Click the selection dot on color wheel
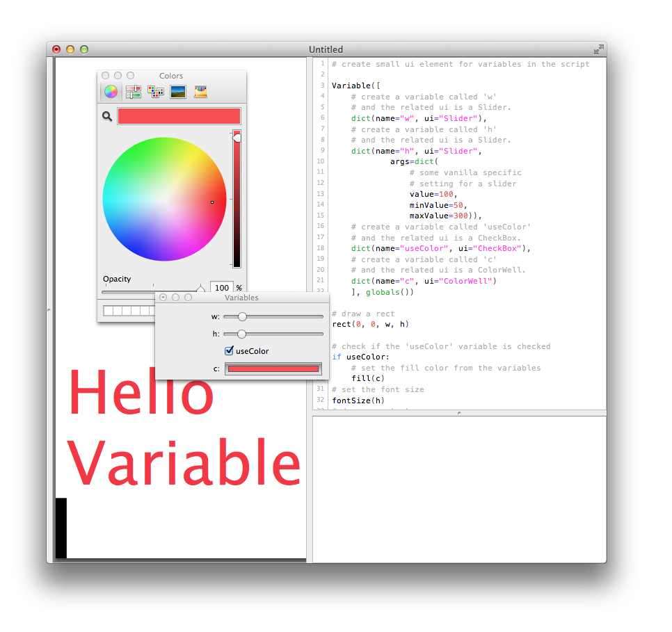 coord(211,202)
